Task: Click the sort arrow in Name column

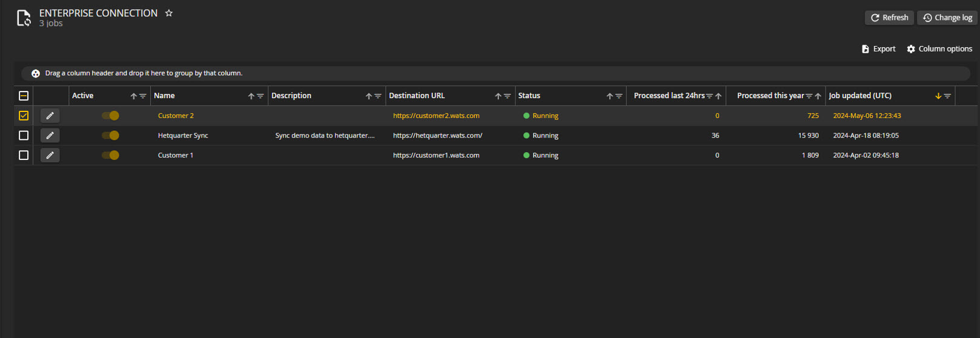Action: pyautogui.click(x=251, y=96)
